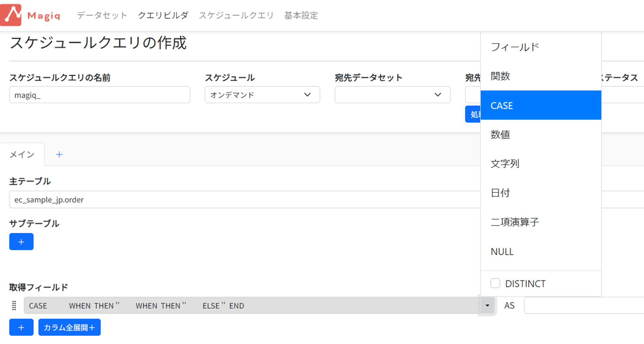Switch to the メイン tab
This screenshot has width=644, height=344.
click(22, 154)
